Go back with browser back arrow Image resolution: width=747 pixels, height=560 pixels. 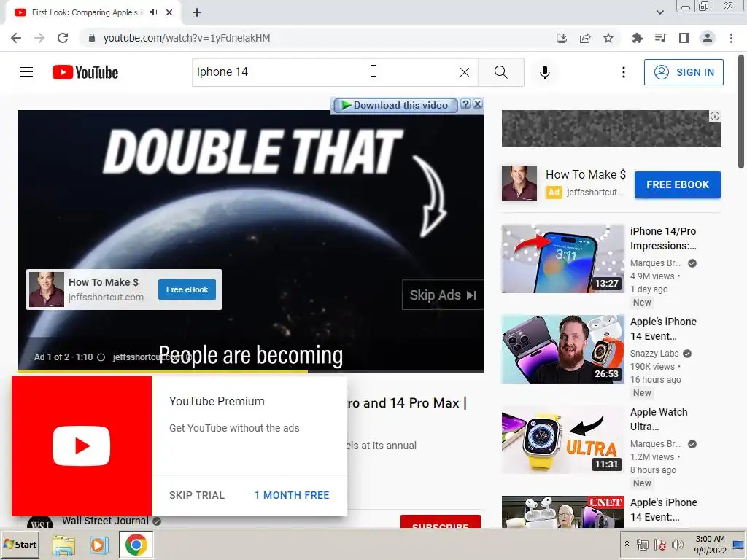[16, 38]
